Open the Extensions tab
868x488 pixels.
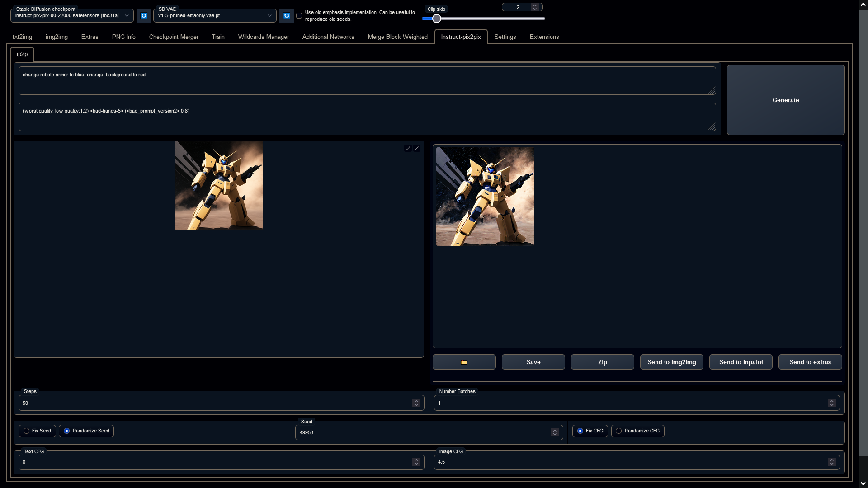click(x=544, y=37)
